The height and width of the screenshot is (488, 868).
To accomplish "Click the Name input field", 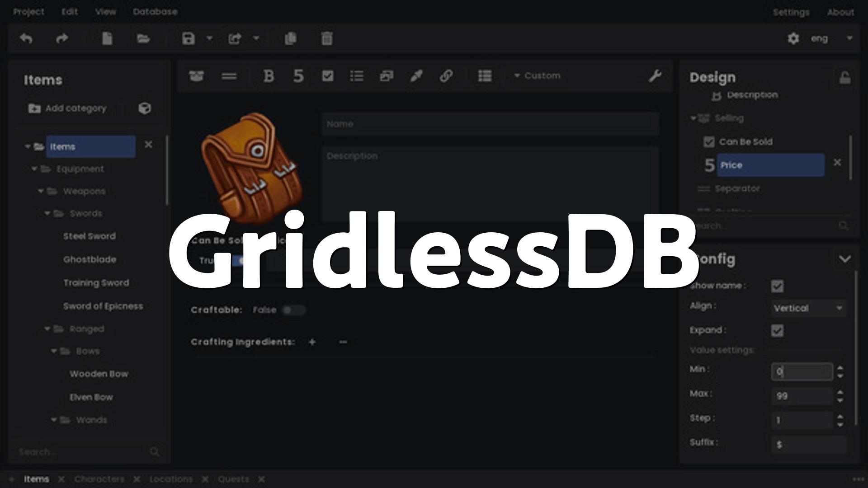I will click(491, 124).
